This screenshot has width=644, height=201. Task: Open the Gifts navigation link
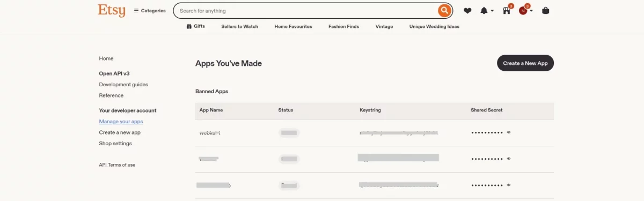click(196, 26)
